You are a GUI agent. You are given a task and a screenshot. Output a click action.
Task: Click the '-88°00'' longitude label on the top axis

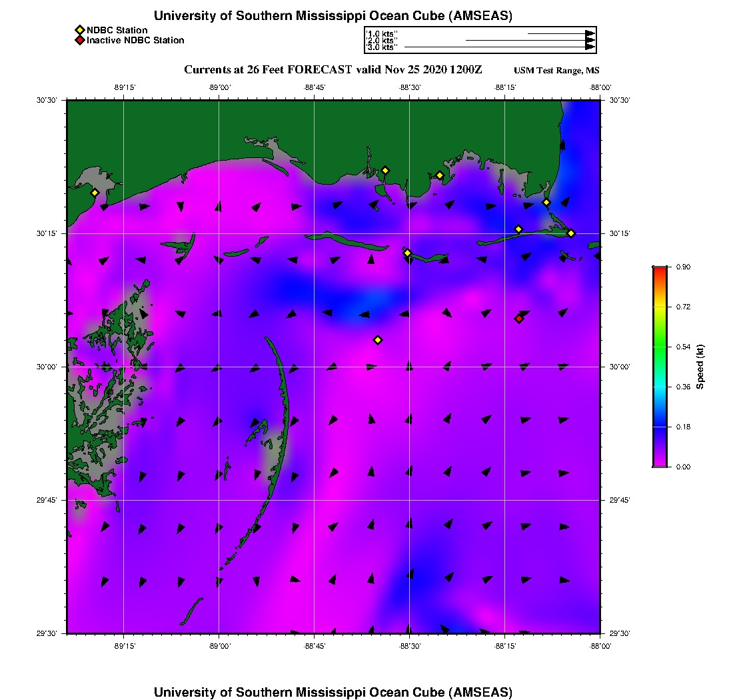point(600,87)
